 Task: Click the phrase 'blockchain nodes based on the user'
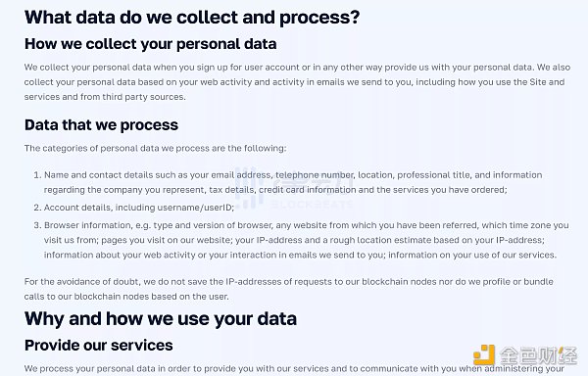[x=151, y=297]
